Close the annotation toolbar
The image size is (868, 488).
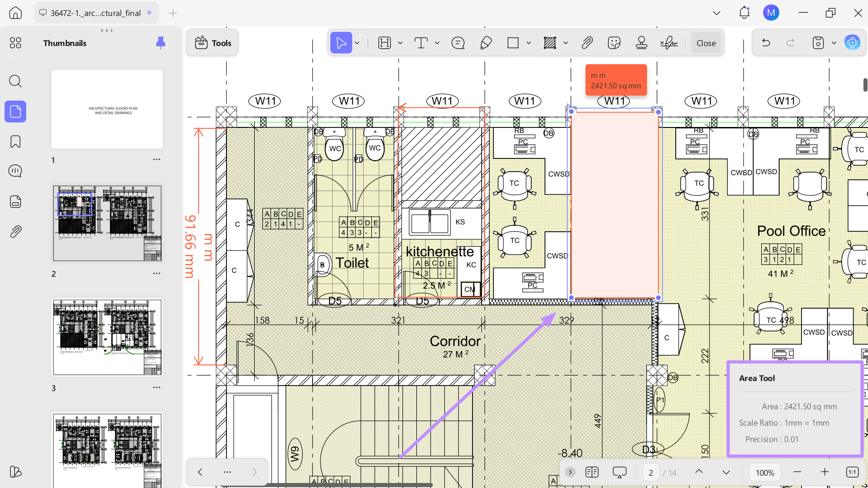[706, 43]
